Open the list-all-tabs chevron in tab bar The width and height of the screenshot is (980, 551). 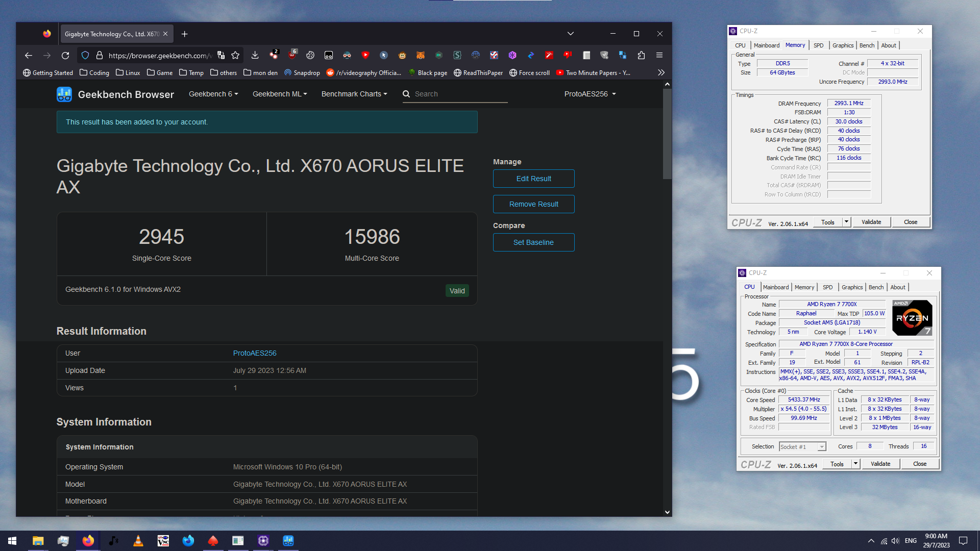point(571,34)
